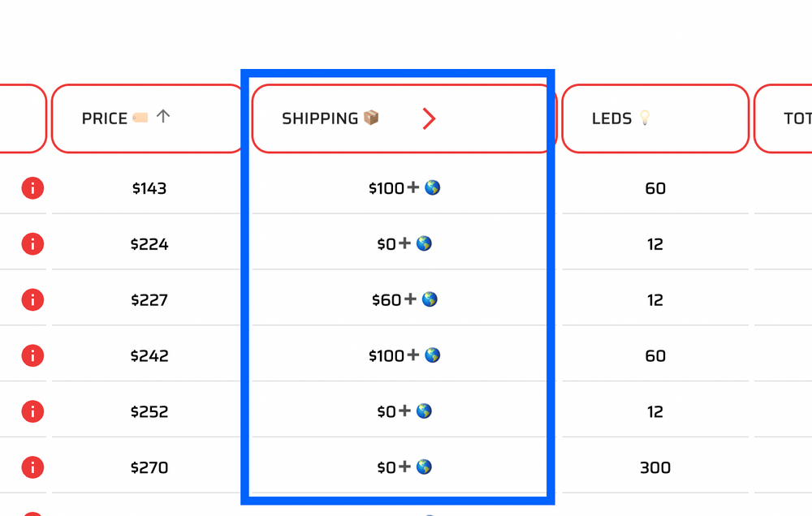The height and width of the screenshot is (516, 812).
Task: Click the info icon beside $143 price
Action: click(x=32, y=188)
